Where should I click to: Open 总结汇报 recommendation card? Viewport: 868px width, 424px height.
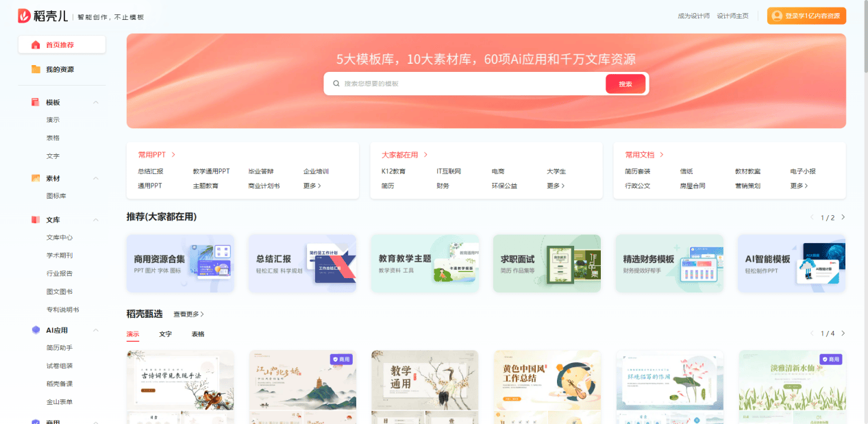click(302, 264)
